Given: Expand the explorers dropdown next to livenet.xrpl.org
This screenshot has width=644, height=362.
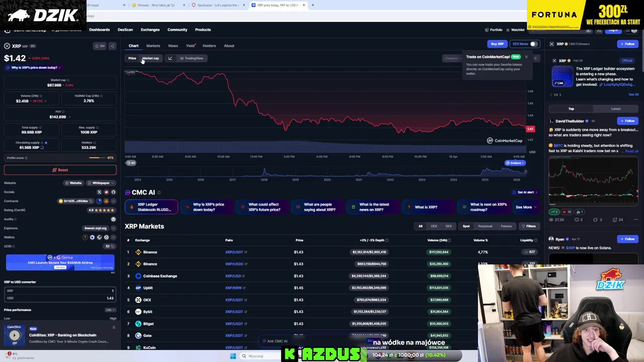Looking at the screenshot, I should [x=113, y=228].
